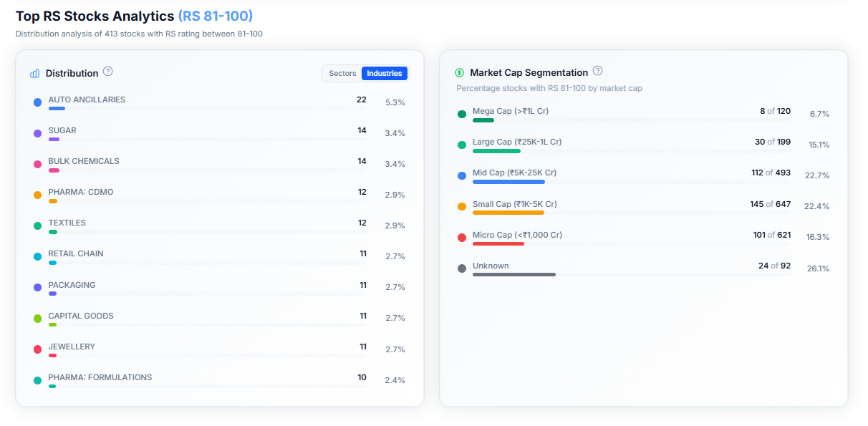Screen dimensions: 868x426
Task: Click the PHARMA: CDMO orange dot
Action: [38, 195]
